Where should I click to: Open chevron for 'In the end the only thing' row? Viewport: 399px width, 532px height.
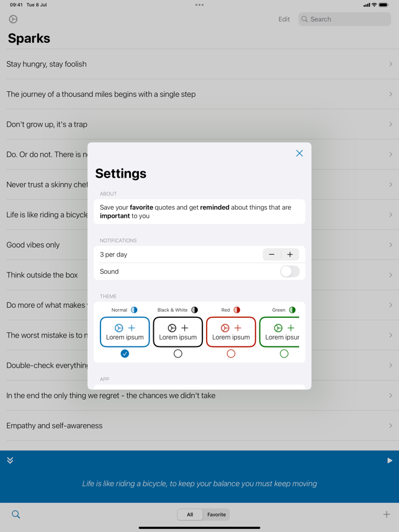(x=390, y=395)
